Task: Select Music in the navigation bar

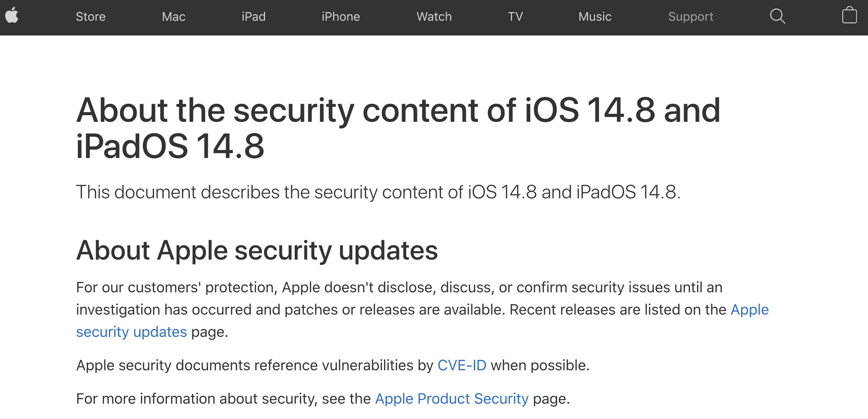Action: (595, 17)
